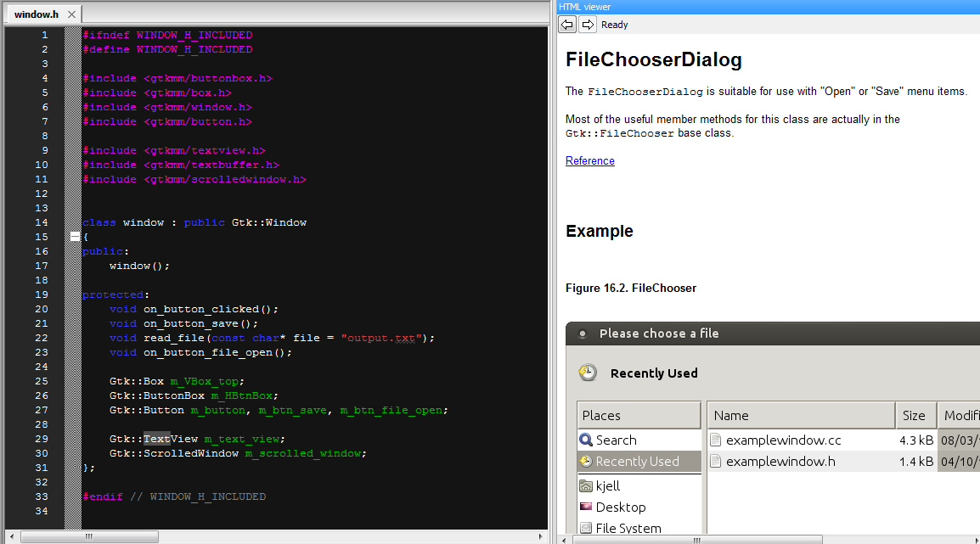Place cursor on TextView at line 29
980x544 pixels.
(171, 439)
